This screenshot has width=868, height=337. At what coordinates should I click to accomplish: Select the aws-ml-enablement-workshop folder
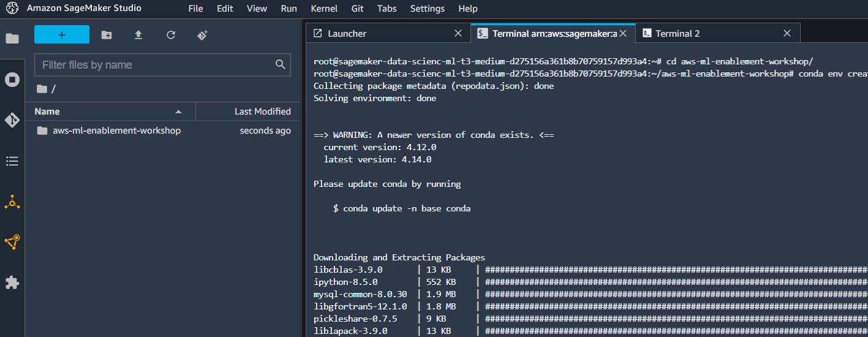(162, 131)
